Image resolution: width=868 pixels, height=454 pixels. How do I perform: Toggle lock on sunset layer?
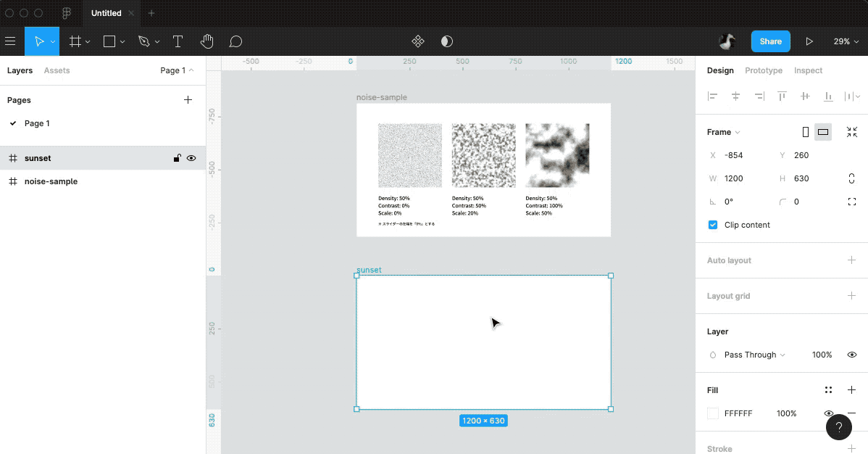(177, 158)
